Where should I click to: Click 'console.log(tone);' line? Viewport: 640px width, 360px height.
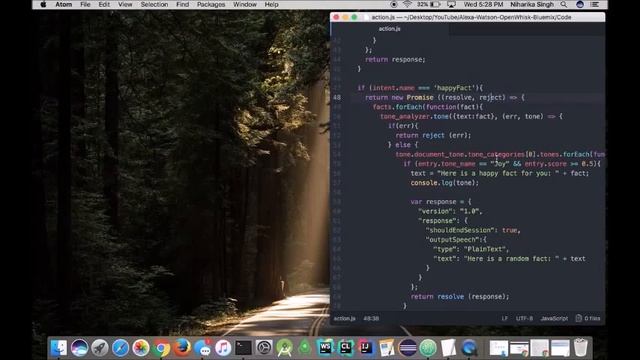pyautogui.click(x=444, y=183)
